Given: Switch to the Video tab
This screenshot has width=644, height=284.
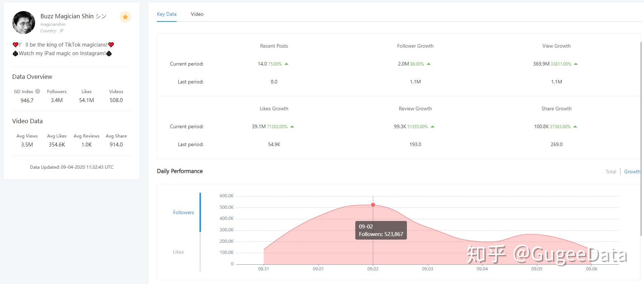Looking at the screenshot, I should [x=197, y=14].
